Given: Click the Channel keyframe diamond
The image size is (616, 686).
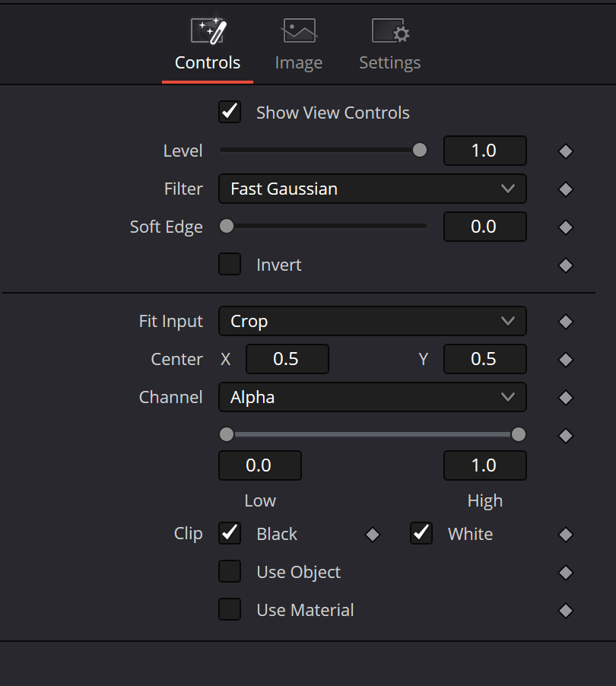Looking at the screenshot, I should coord(566,398).
